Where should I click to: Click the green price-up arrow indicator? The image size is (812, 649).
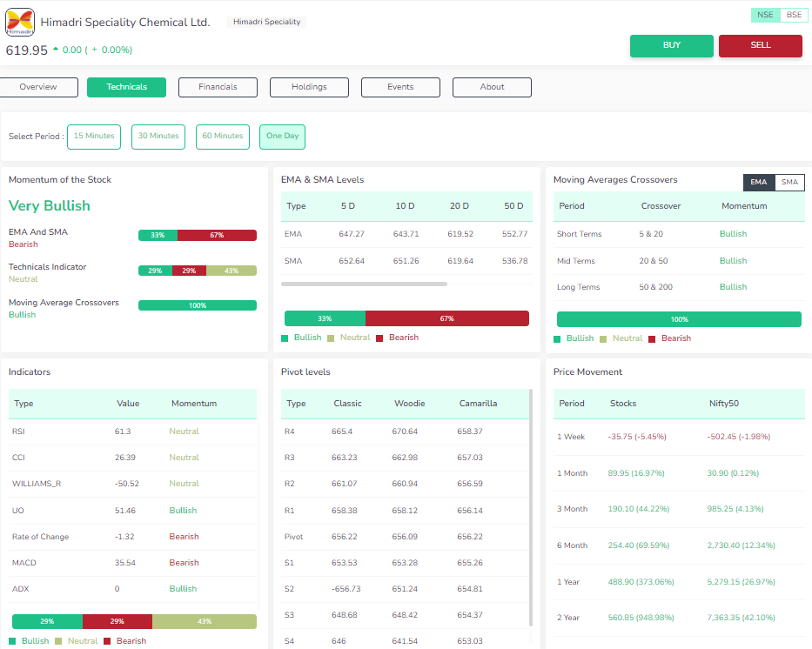point(56,50)
